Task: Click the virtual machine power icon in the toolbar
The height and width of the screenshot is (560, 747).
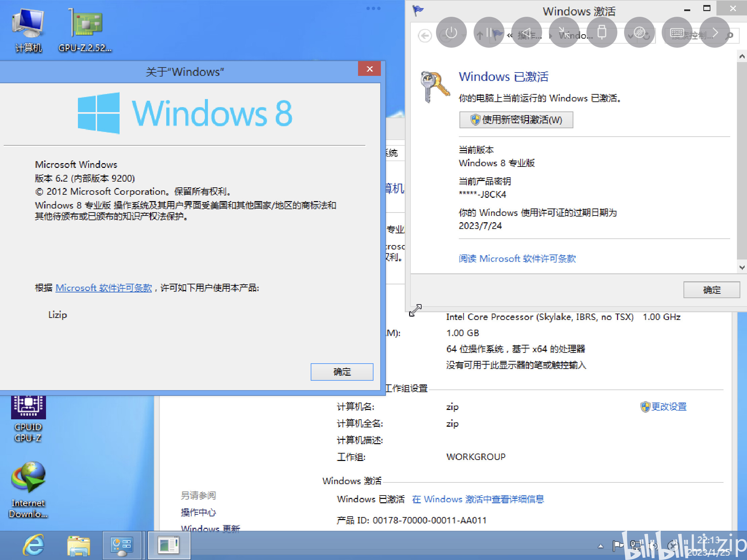Action: click(x=451, y=33)
